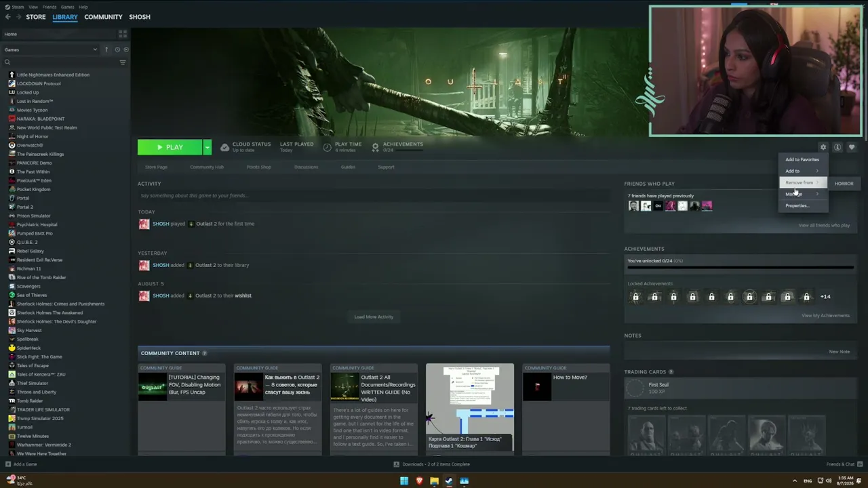The height and width of the screenshot is (488, 868).
Task: Open the Community Hub link
Action: (207, 167)
